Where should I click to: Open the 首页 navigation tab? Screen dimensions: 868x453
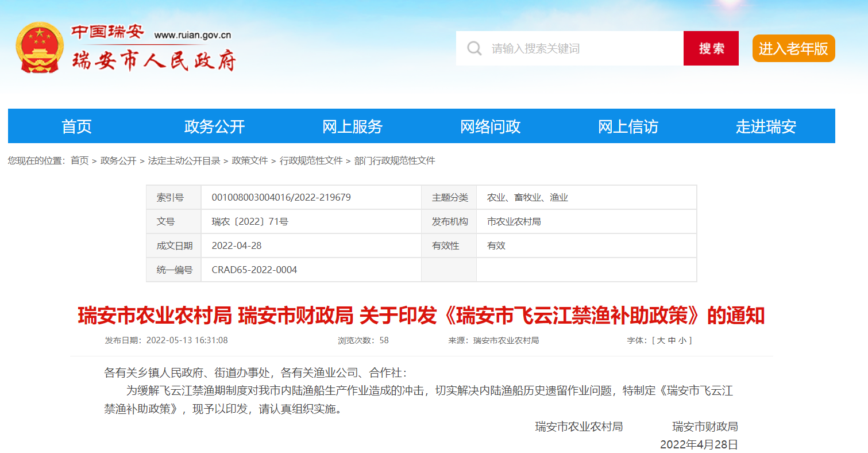tap(76, 126)
